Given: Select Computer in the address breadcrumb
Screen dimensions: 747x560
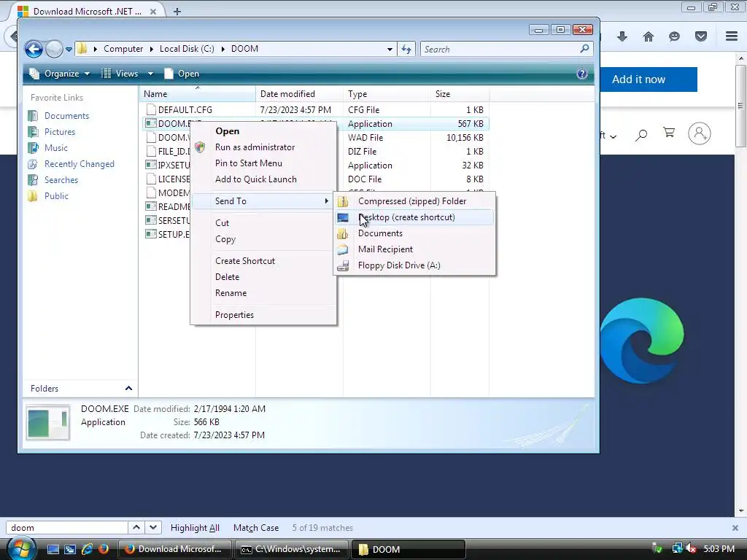Looking at the screenshot, I should tap(123, 49).
